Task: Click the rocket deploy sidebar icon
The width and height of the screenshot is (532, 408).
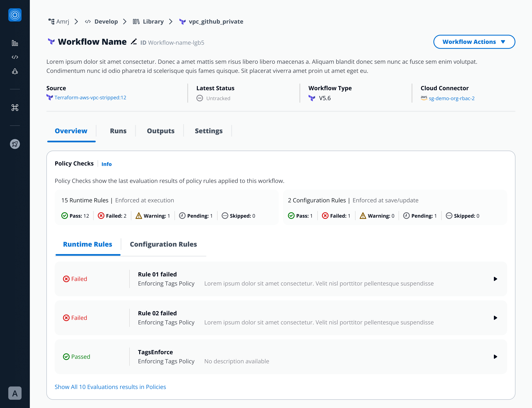Action: tap(15, 71)
